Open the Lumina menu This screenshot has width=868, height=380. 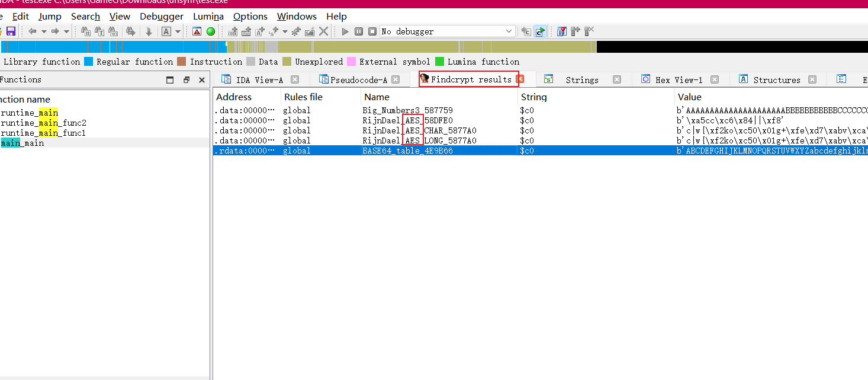[x=208, y=16]
